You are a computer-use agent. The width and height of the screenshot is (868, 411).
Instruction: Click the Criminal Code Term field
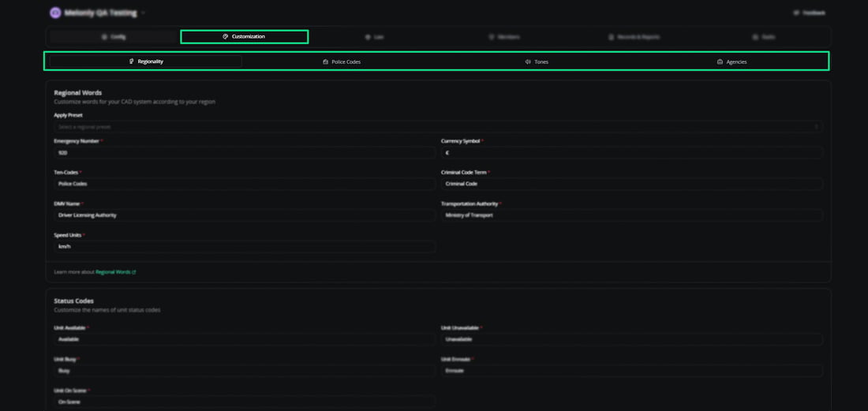point(631,184)
